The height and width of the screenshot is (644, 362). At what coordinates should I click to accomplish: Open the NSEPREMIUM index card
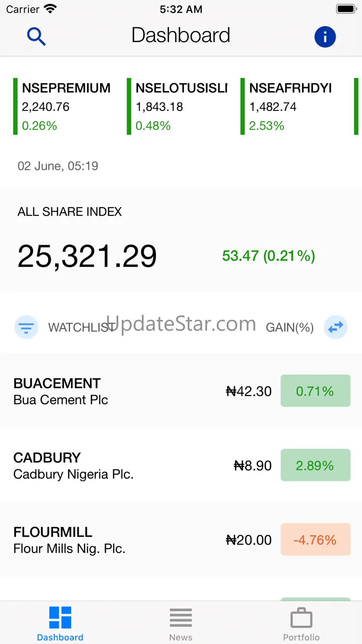[x=65, y=107]
